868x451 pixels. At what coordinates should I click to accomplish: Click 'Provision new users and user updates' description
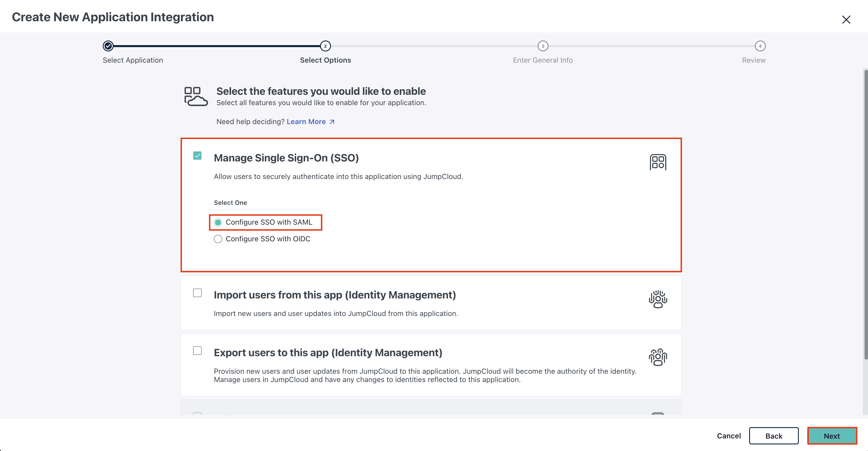(x=425, y=375)
